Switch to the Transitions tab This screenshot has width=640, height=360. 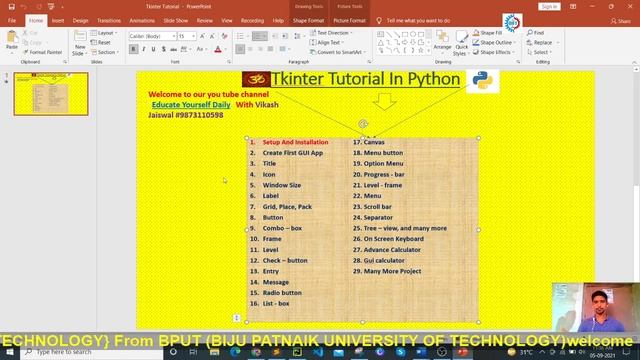click(x=109, y=20)
